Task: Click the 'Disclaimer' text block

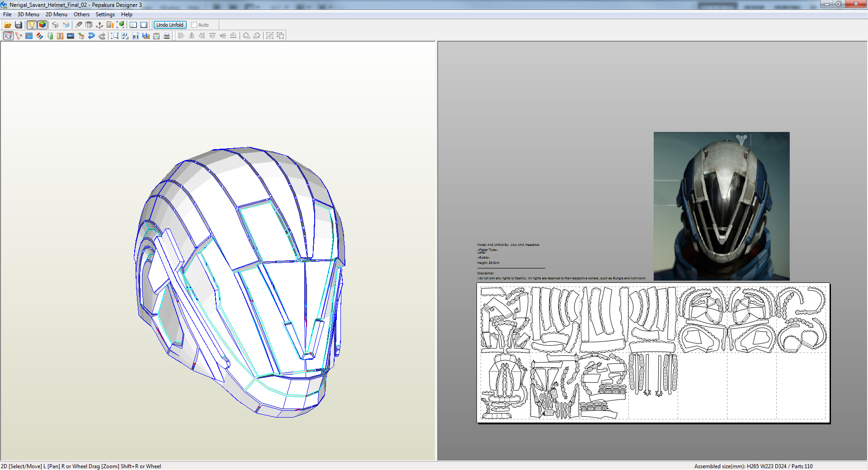Action: (561, 276)
